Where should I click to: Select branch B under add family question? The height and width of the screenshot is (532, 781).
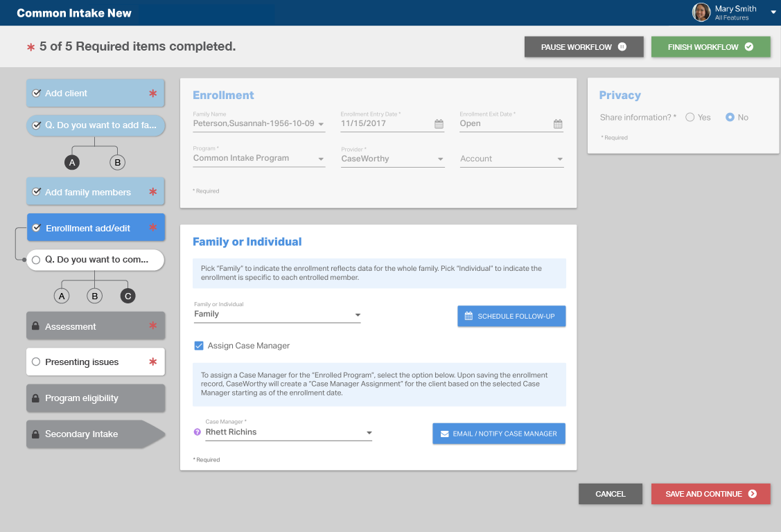pos(118,162)
